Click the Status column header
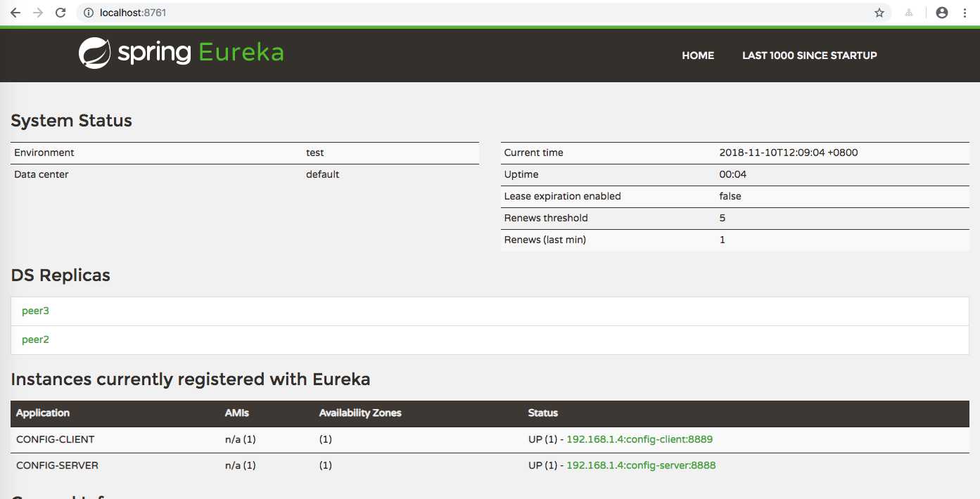Image resolution: width=980 pixels, height=499 pixels. pos(543,413)
